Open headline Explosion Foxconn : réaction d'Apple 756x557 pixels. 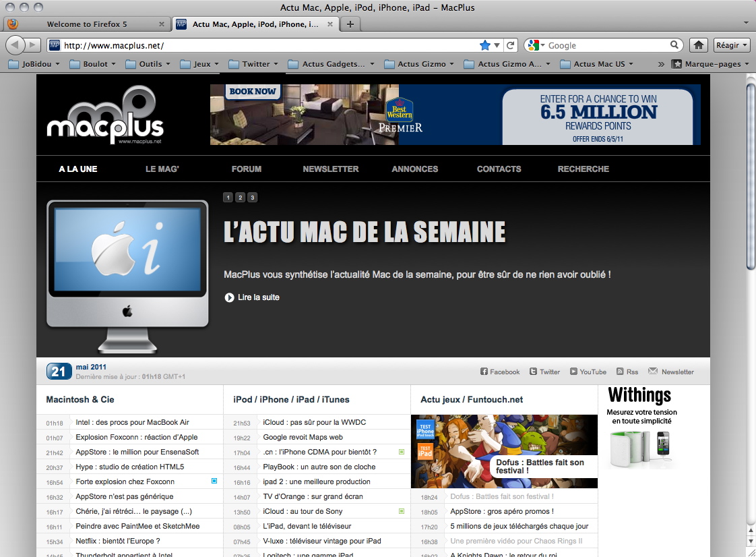click(137, 437)
